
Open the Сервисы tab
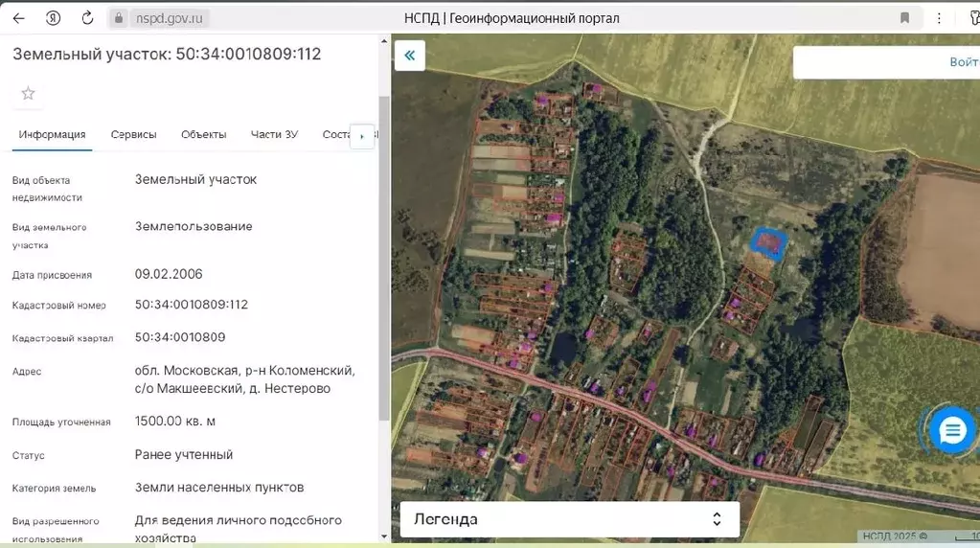tap(133, 135)
